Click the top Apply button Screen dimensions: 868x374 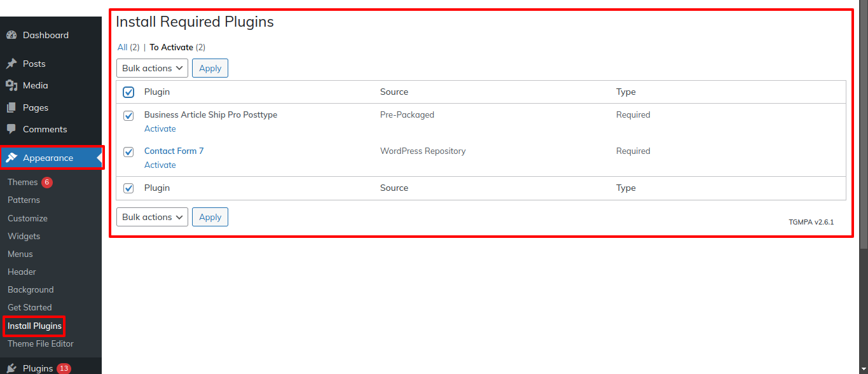210,68
